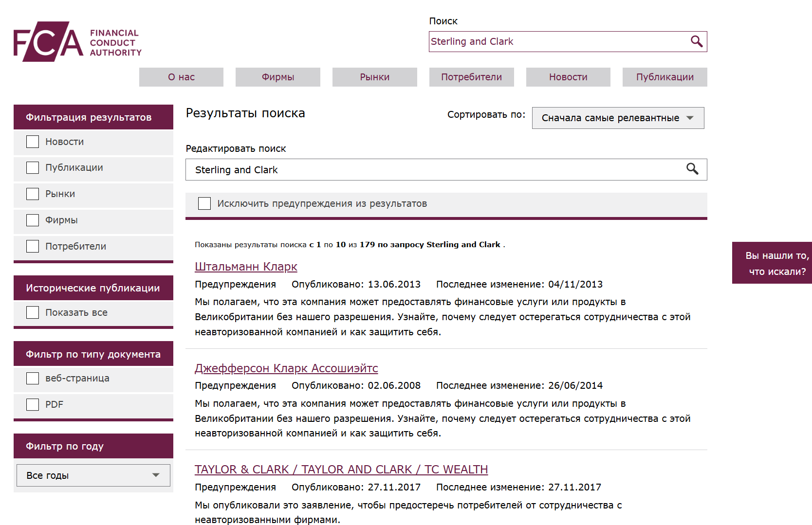Open the 'Рынки' navigation tab
Screen dimensions: 812x525
(374, 77)
